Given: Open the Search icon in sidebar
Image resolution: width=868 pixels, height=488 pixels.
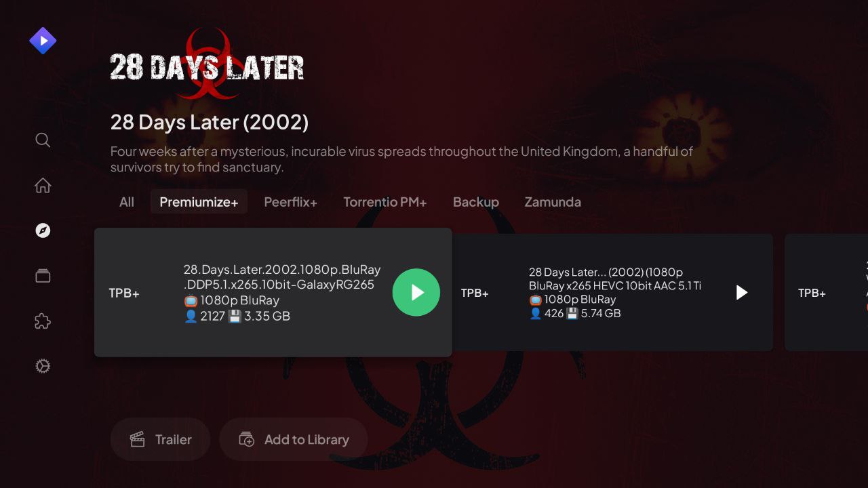Looking at the screenshot, I should 43,140.
